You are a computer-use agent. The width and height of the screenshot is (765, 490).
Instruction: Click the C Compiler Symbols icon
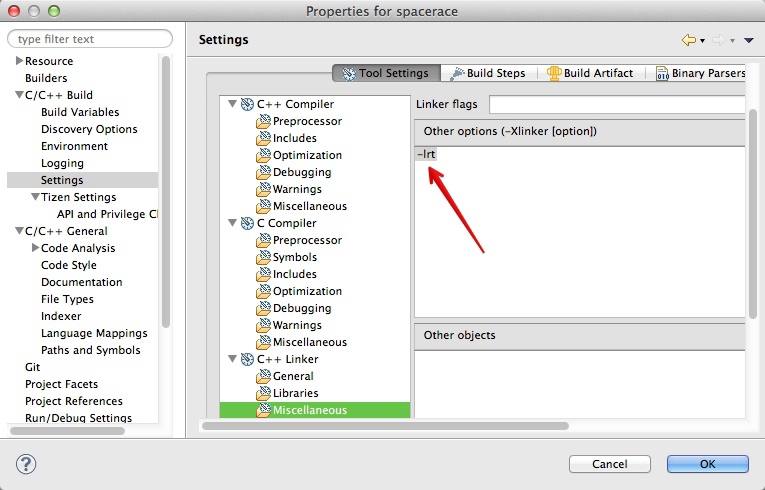click(263, 257)
